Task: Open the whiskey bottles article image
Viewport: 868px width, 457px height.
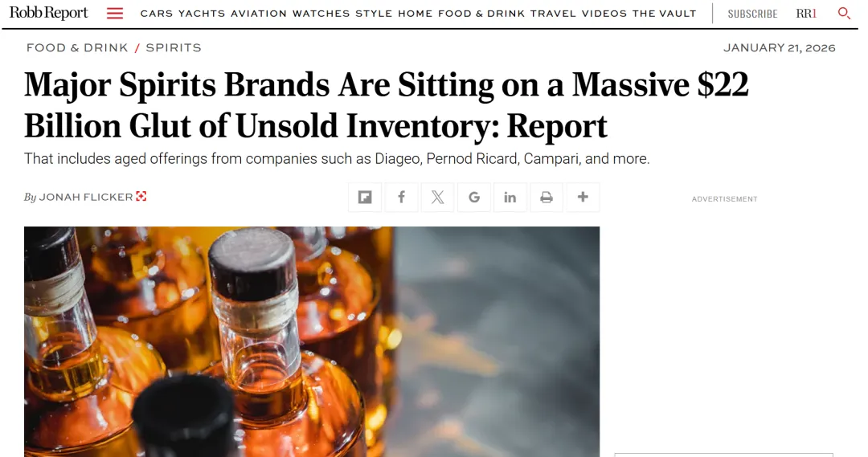Action: click(x=312, y=341)
